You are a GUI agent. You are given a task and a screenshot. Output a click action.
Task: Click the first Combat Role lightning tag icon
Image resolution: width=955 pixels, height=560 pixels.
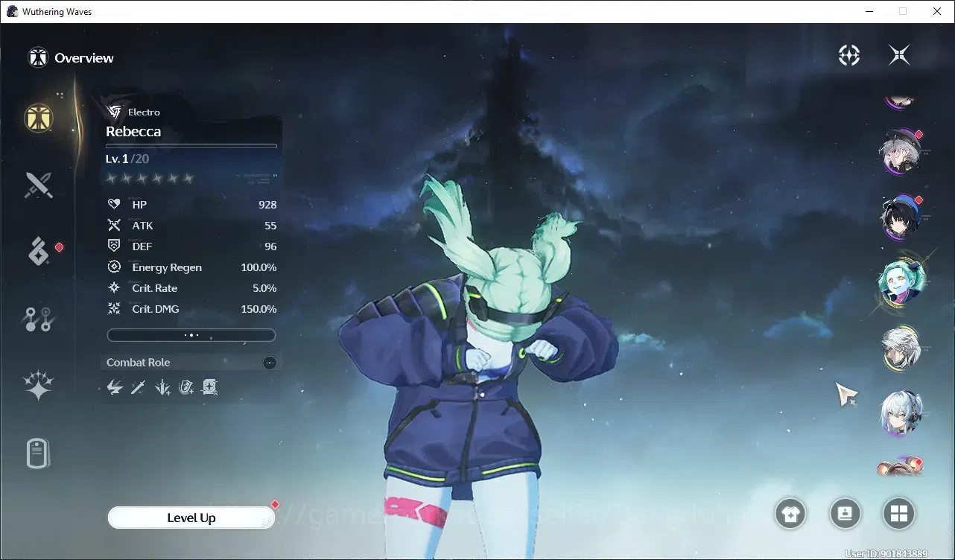click(x=115, y=386)
